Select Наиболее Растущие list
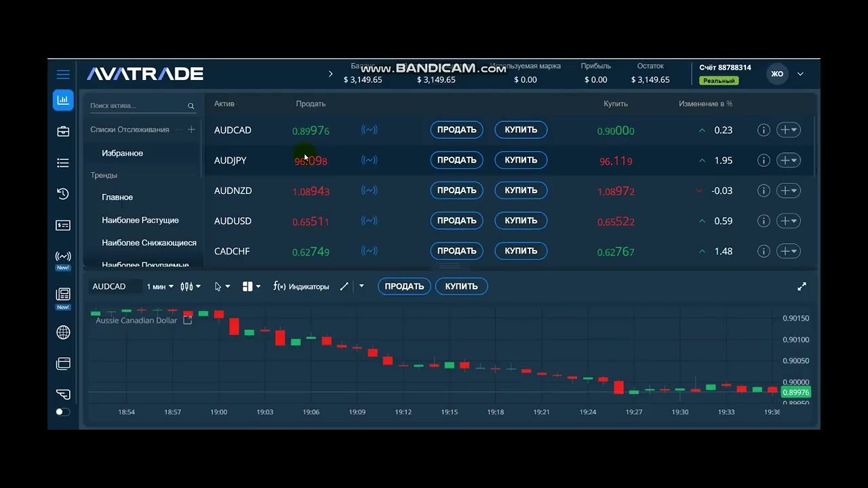868x488 pixels. tap(140, 220)
